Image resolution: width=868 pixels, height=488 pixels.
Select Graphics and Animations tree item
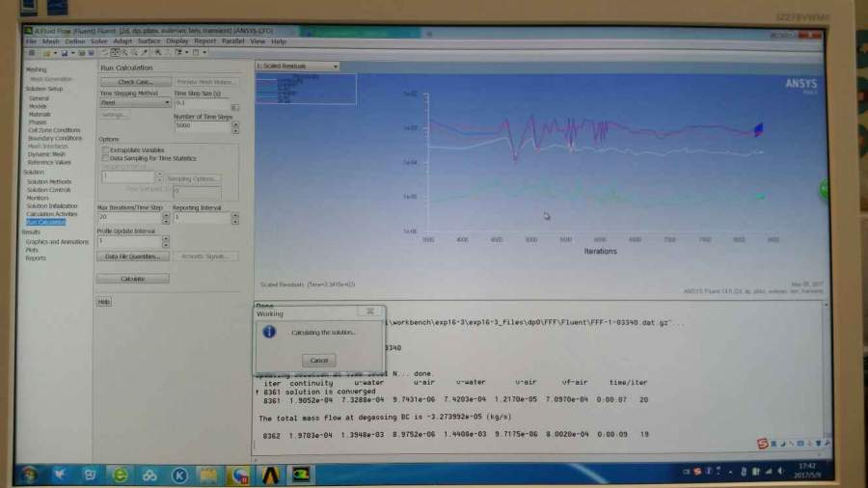(57, 242)
